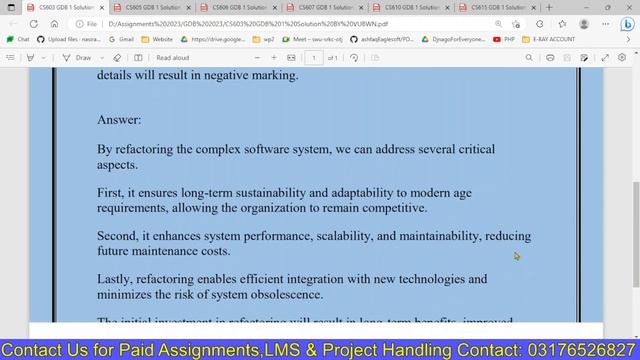Select the PDF Erase tool
Viewport: 640px width, 360px height.
(117, 58)
